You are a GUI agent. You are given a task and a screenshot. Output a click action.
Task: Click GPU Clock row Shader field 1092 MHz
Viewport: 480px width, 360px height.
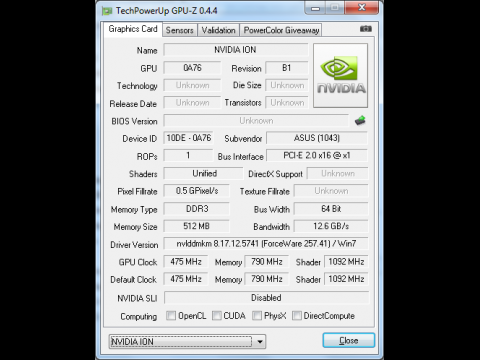(x=346, y=262)
